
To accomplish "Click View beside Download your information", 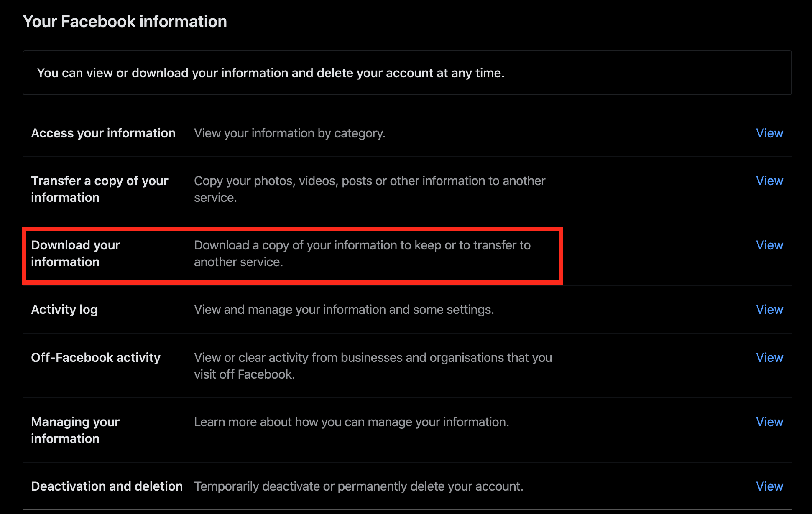I will pyautogui.click(x=769, y=245).
